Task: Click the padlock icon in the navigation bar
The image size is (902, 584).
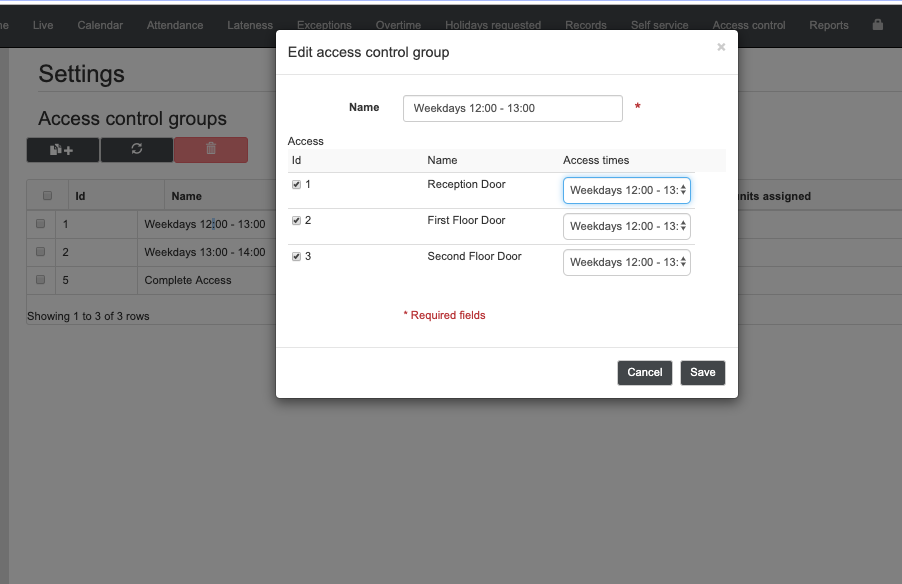Action: coord(875,25)
